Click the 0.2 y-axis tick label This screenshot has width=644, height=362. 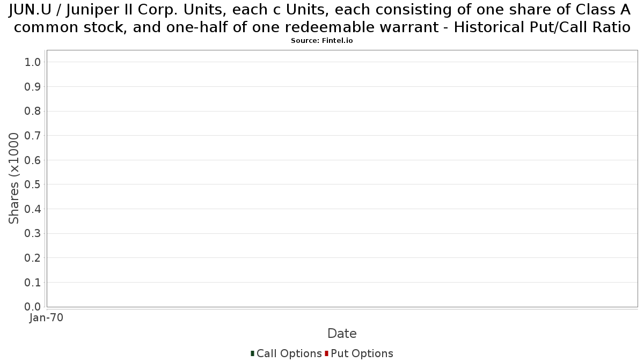[33, 258]
